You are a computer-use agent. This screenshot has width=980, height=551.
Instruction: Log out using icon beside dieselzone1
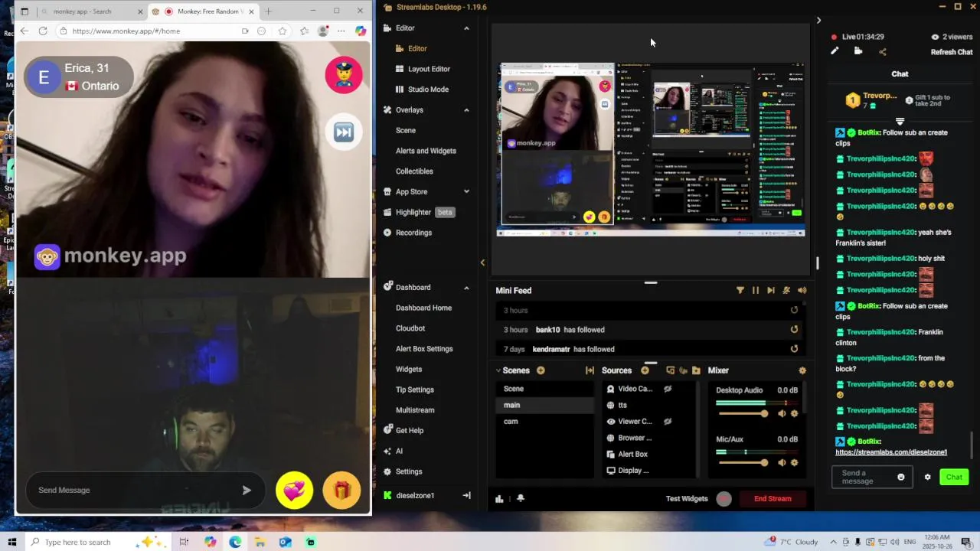[466, 496]
